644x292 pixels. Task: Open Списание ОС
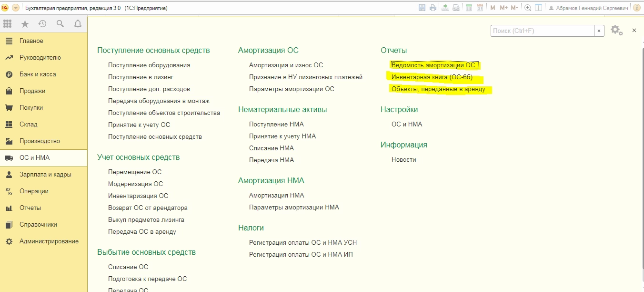[128, 267]
